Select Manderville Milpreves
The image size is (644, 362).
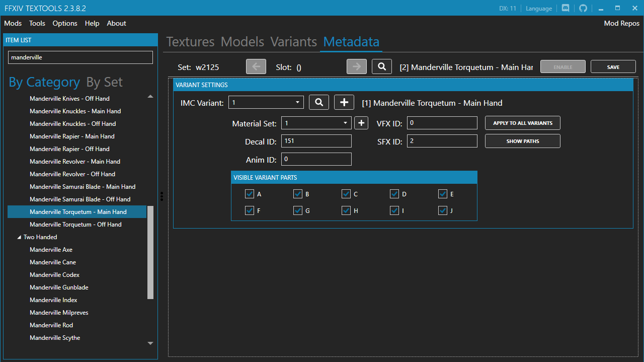(59, 313)
